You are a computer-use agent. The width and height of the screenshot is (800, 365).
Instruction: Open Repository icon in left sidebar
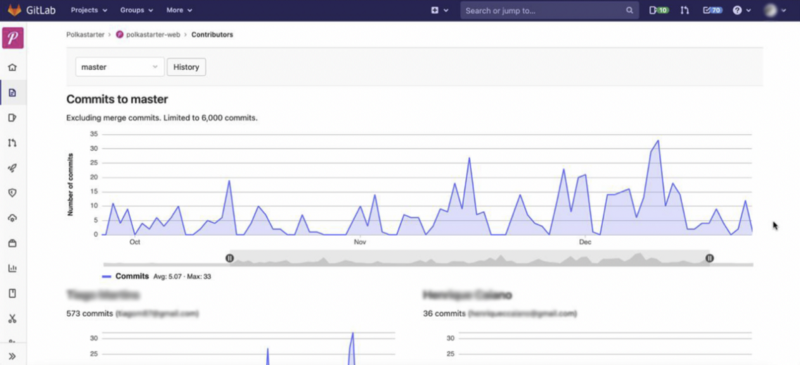click(x=13, y=92)
